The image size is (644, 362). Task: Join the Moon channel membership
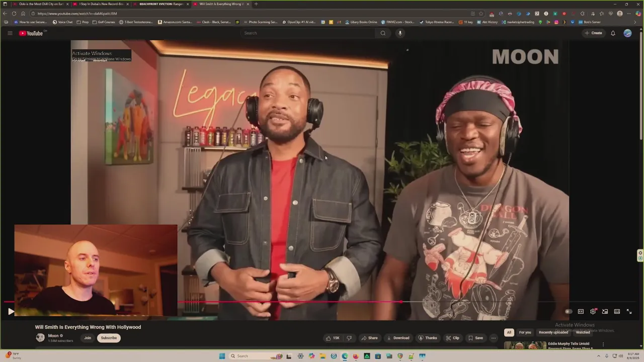click(88, 338)
